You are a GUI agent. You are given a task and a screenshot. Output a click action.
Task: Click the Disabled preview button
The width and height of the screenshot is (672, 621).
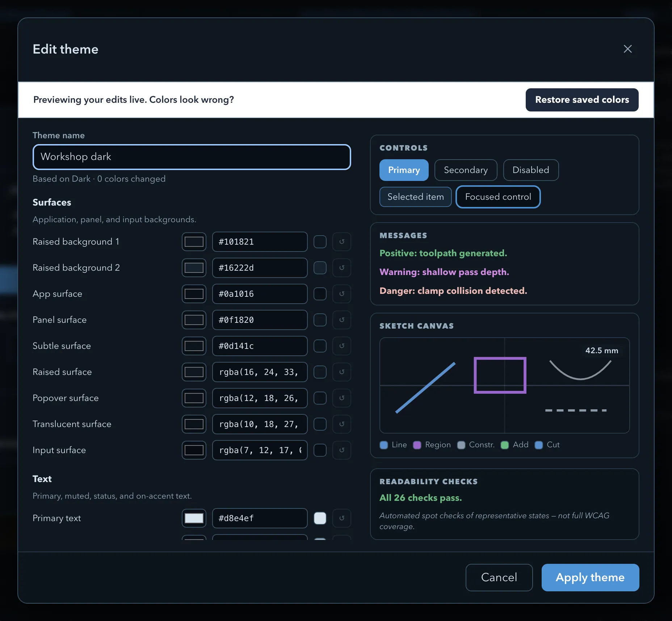tap(531, 170)
